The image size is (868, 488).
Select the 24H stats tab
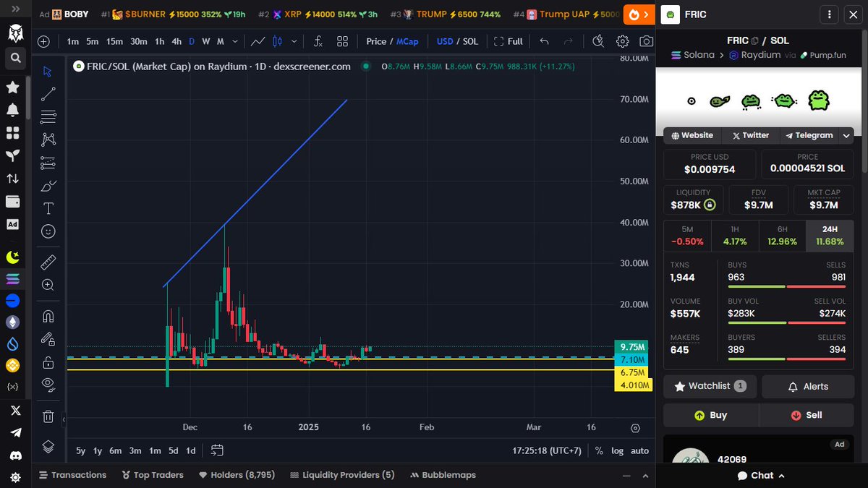pos(830,236)
